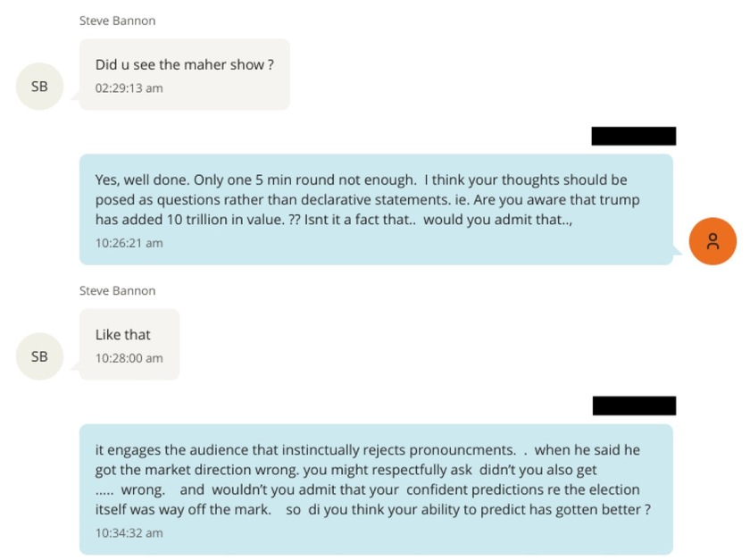The image size is (750, 560).
Task: Click the text "way off the mark"
Action: coord(215,509)
